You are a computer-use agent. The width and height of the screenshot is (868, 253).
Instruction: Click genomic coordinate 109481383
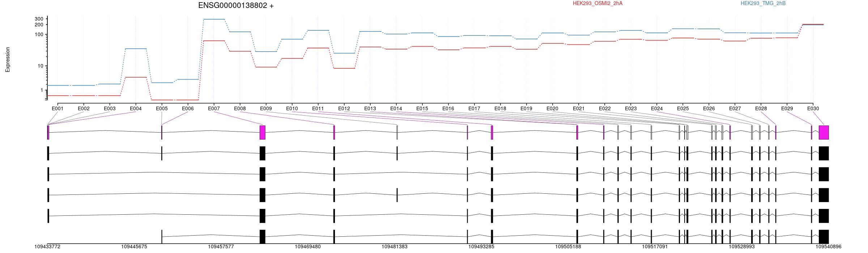point(395,247)
